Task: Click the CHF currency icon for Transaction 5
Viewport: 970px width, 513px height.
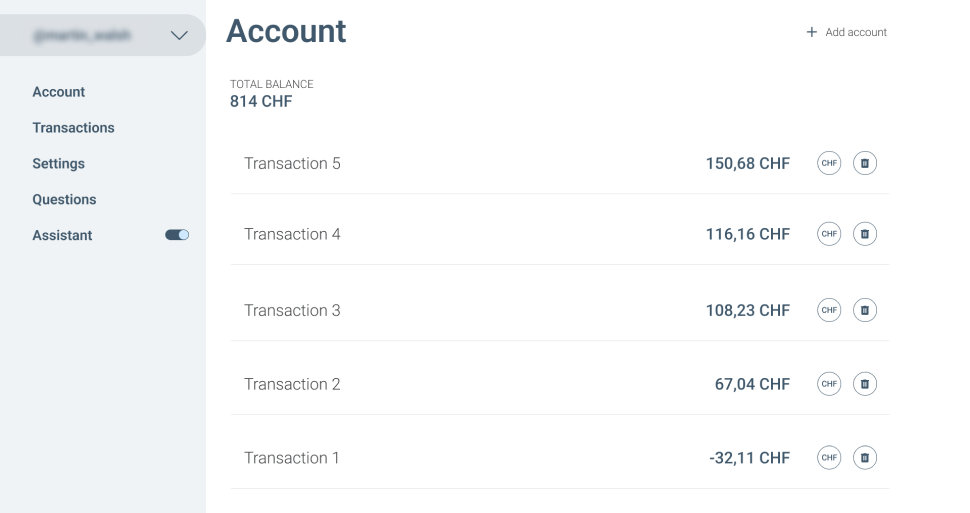Action: point(829,163)
